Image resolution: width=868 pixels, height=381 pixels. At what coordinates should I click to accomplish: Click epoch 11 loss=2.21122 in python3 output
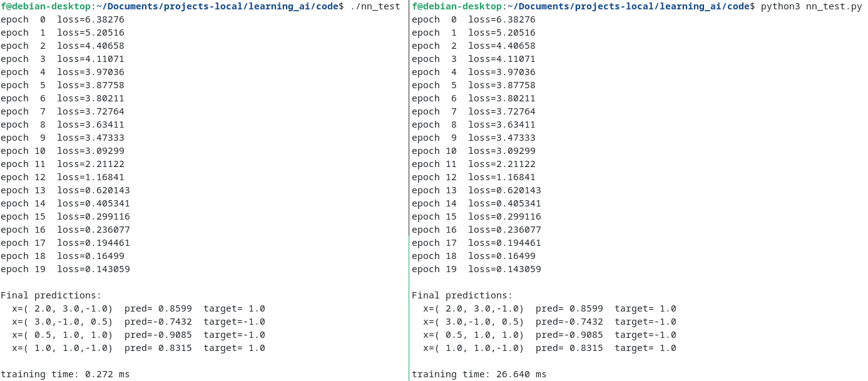[474, 164]
